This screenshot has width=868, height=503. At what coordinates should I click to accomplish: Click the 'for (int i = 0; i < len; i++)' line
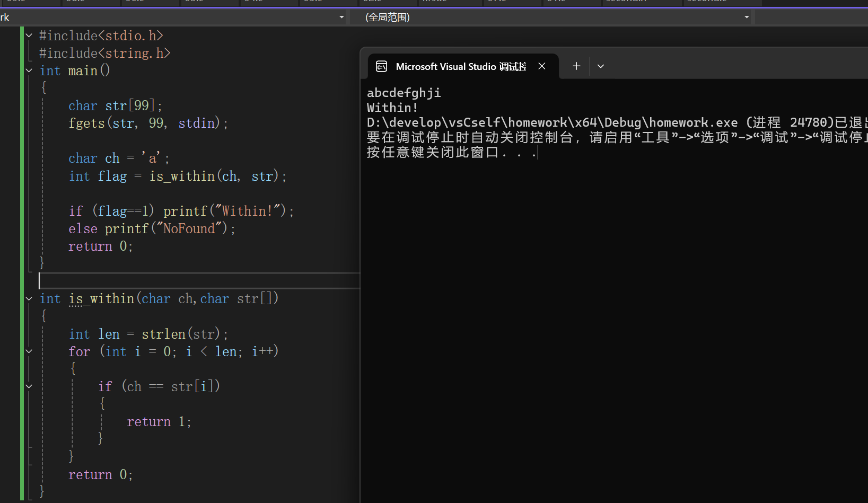[x=173, y=351]
